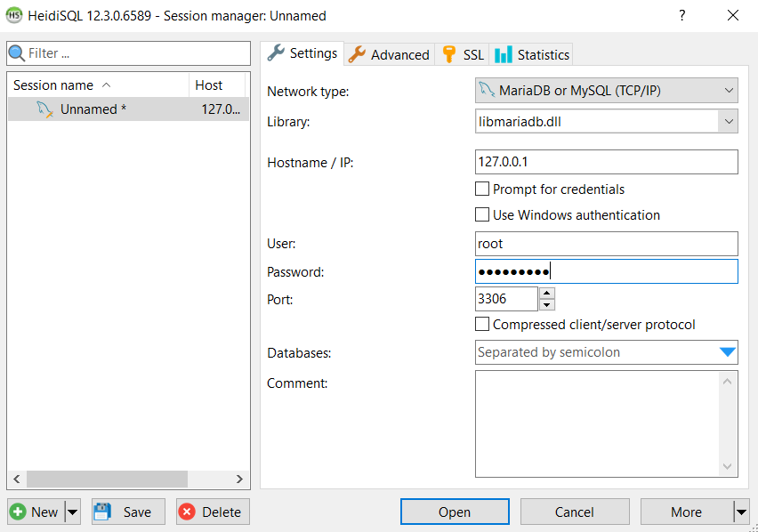Click the red X Delete icon

[x=187, y=512]
